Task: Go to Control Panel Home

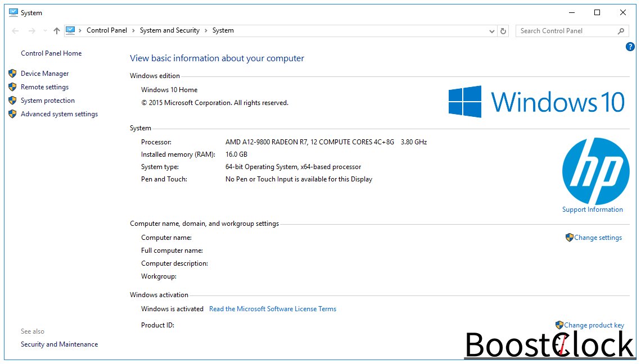Action: pyautogui.click(x=51, y=53)
